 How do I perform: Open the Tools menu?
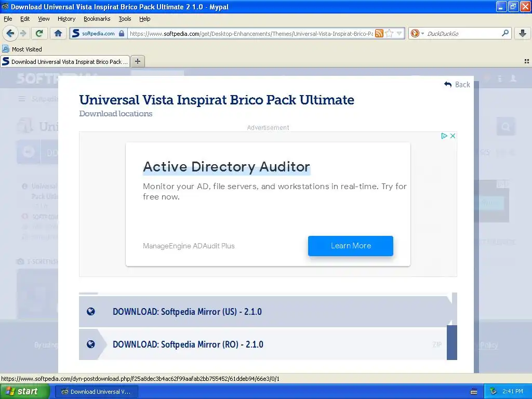(125, 19)
